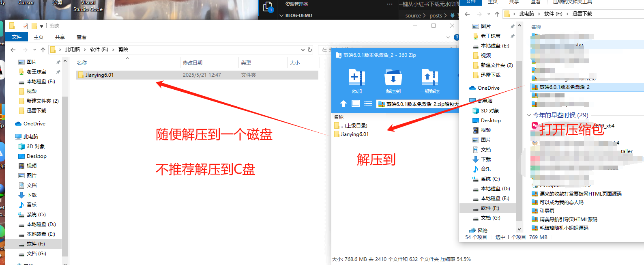Viewport: 644px width, 265px height.
Task: Select 剪映6.0.1版本免激活_2 archive file
Action: click(564, 87)
